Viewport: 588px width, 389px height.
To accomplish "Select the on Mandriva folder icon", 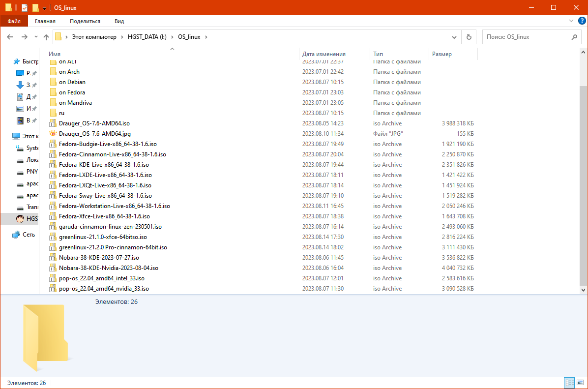I will coord(53,102).
